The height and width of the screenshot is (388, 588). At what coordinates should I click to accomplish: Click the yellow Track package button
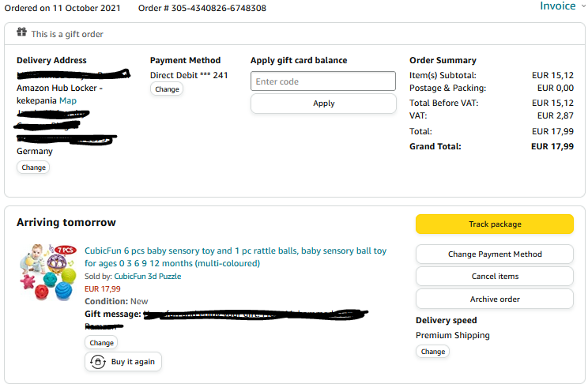pyautogui.click(x=495, y=224)
